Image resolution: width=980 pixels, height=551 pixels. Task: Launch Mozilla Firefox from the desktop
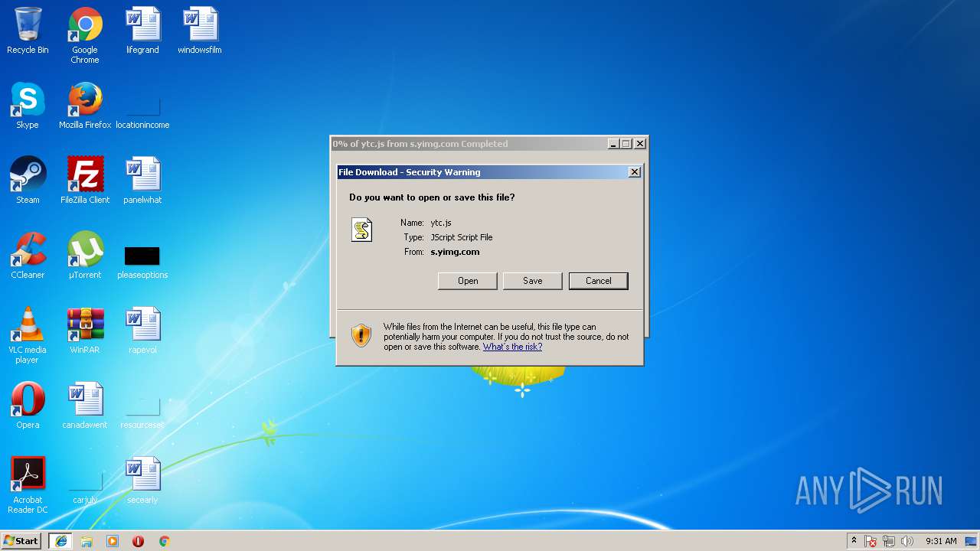(85, 106)
